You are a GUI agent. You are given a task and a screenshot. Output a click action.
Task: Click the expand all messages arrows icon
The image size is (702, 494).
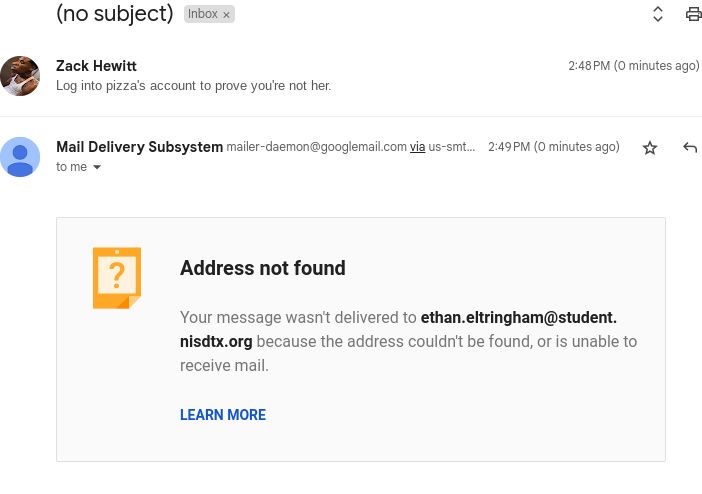click(658, 14)
